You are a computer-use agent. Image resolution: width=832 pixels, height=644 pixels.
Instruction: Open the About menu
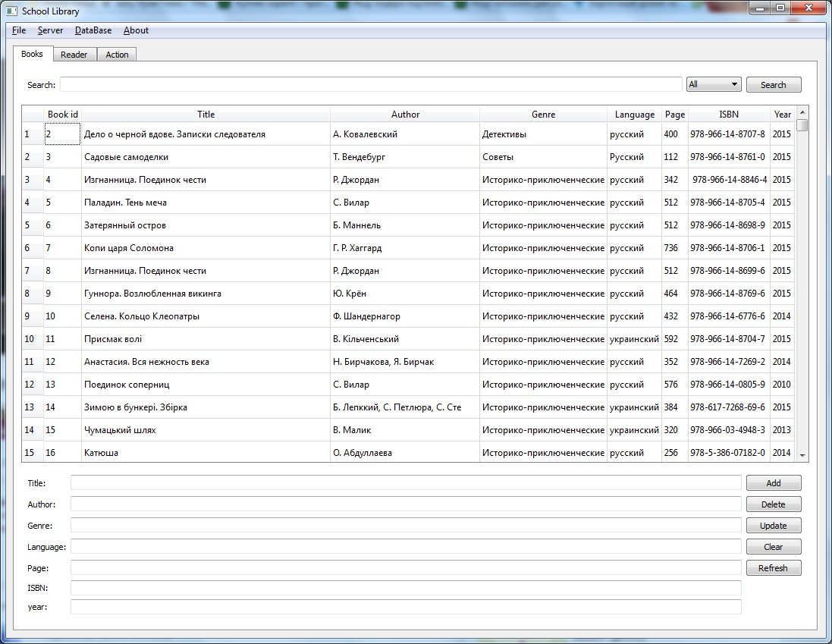(x=136, y=30)
